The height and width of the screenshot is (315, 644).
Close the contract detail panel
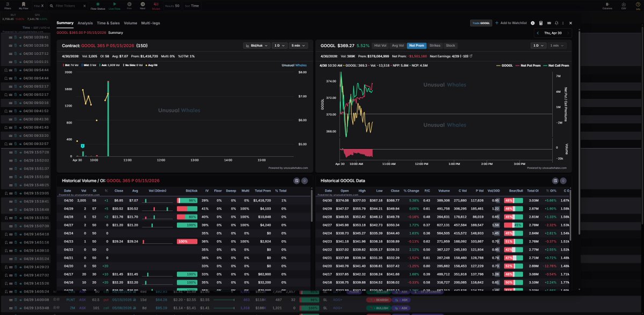click(570, 23)
